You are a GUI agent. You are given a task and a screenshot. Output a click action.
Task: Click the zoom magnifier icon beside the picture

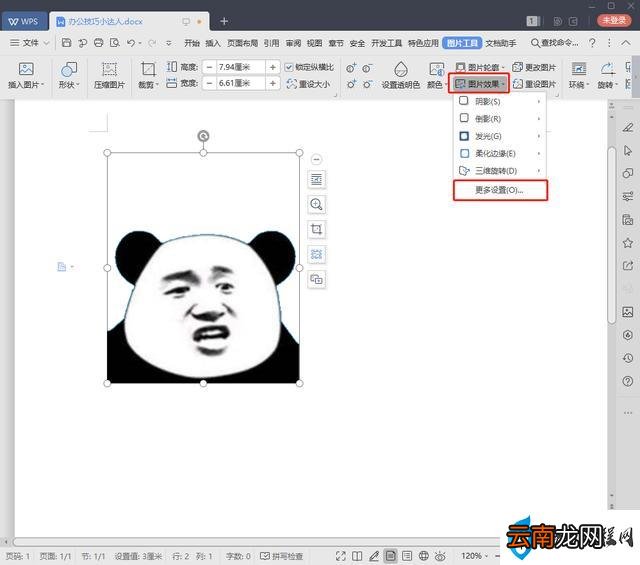(316, 204)
